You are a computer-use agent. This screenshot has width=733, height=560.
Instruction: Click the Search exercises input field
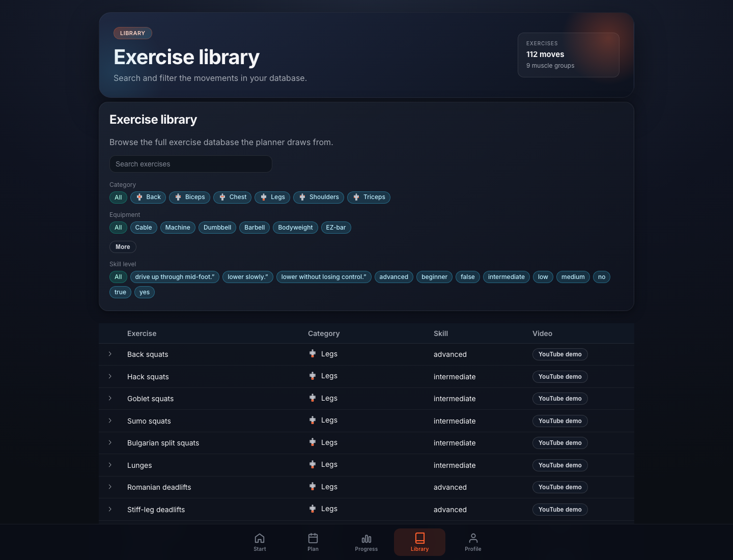coord(190,164)
